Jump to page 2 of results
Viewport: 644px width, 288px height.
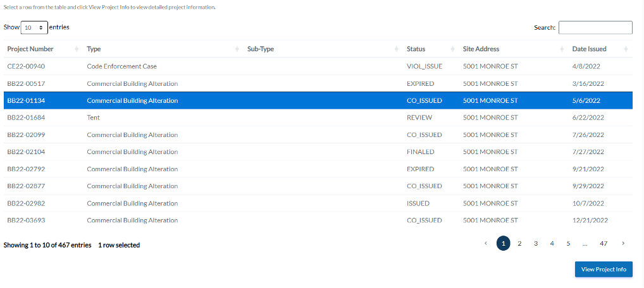[519, 244]
